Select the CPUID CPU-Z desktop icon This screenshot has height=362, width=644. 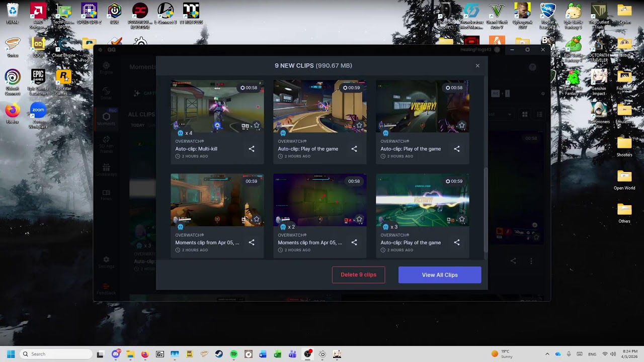pyautogui.click(x=89, y=14)
